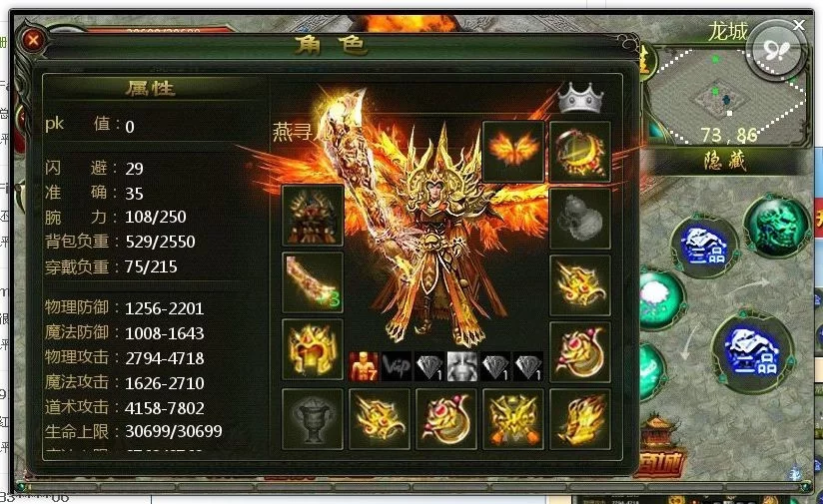Screen dimensions: 823x504
Task: Click the VIP badge icon
Action: coord(397,366)
